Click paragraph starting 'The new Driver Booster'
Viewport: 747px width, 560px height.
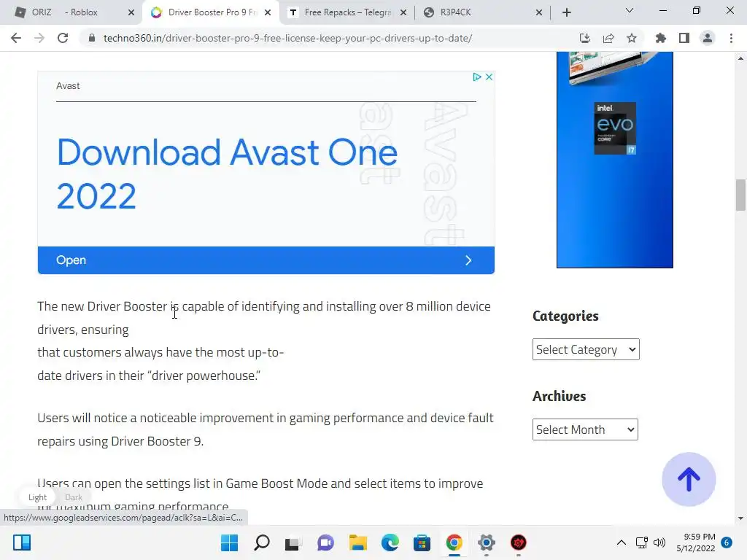[x=264, y=341]
